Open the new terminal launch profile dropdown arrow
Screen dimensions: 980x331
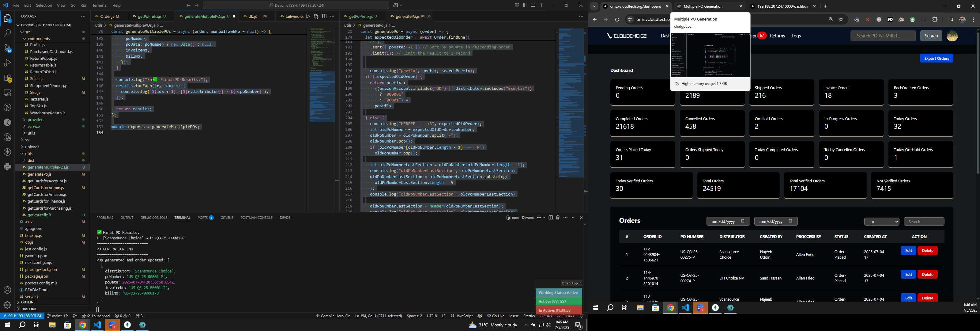coord(544,218)
